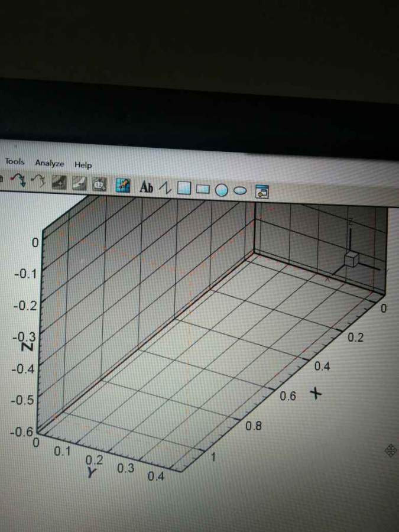Click the Z axis label -0.6
399x532 pixels.
click(x=22, y=432)
